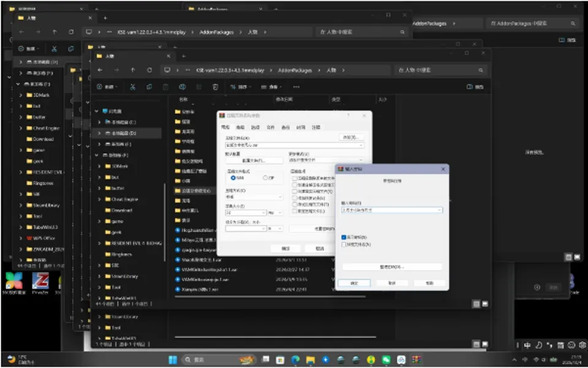
Task: Click the search box in the front Explorer window
Action: pyautogui.click(x=440, y=70)
